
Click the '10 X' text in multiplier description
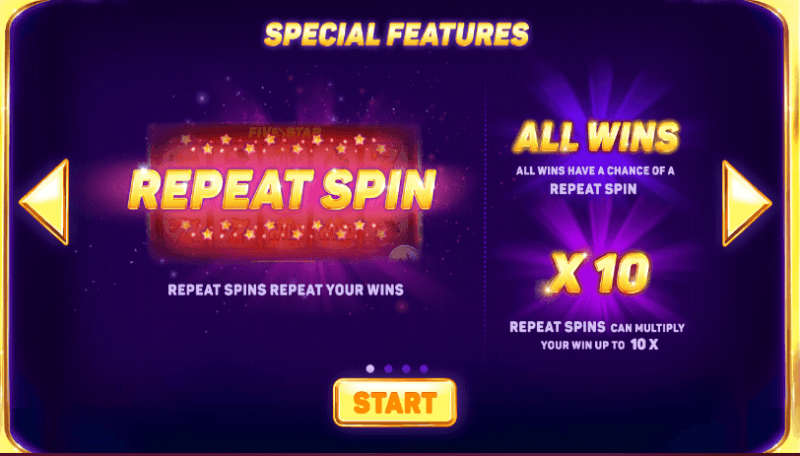point(644,345)
